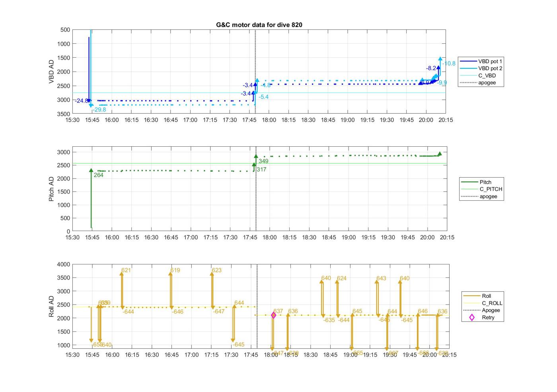Click the "19:15" tick on the Roll x-axis
This screenshot has width=557, height=392.
(x=370, y=355)
